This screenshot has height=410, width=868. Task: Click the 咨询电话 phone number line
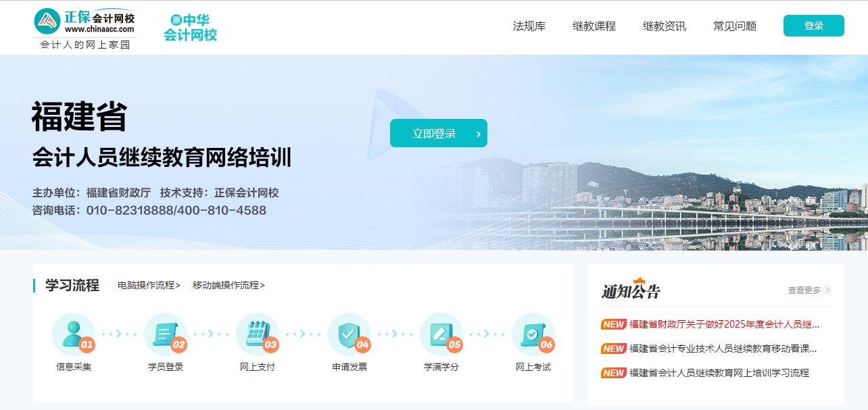[x=149, y=210]
